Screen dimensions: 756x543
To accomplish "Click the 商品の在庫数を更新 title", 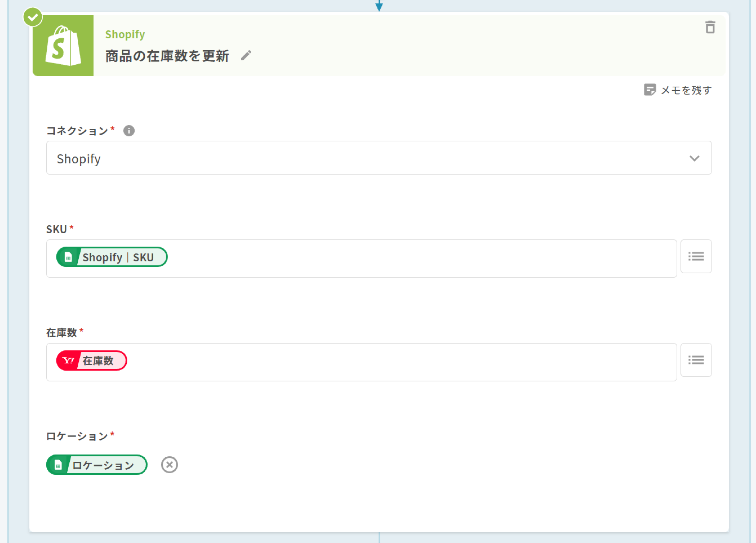I will coord(167,56).
